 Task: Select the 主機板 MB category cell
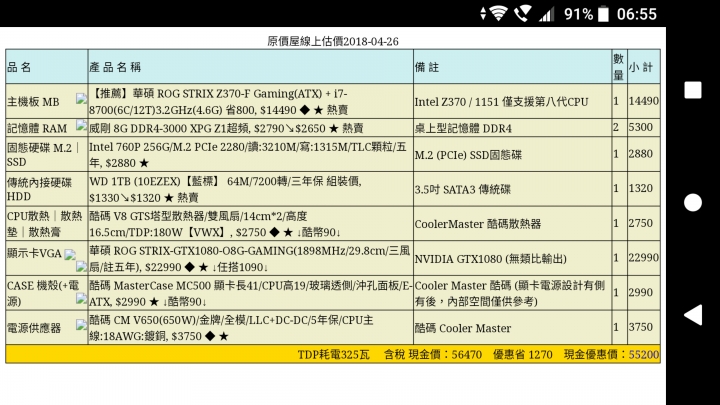click(47, 101)
